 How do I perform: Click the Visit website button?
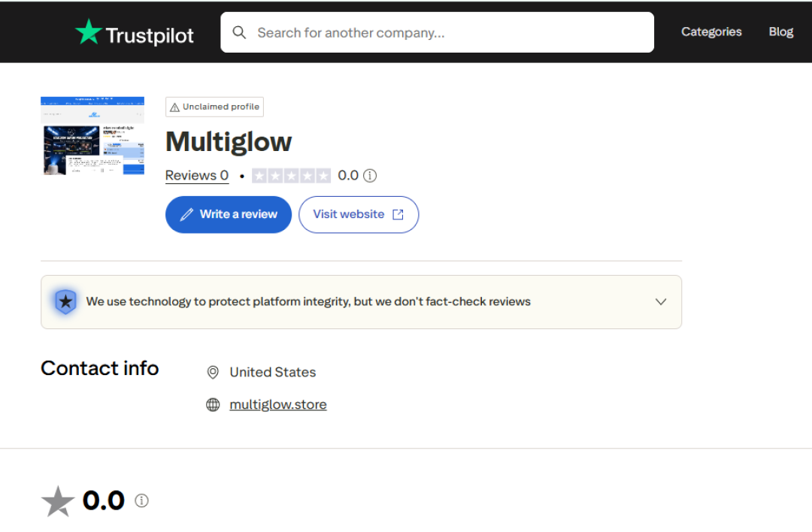coord(359,215)
